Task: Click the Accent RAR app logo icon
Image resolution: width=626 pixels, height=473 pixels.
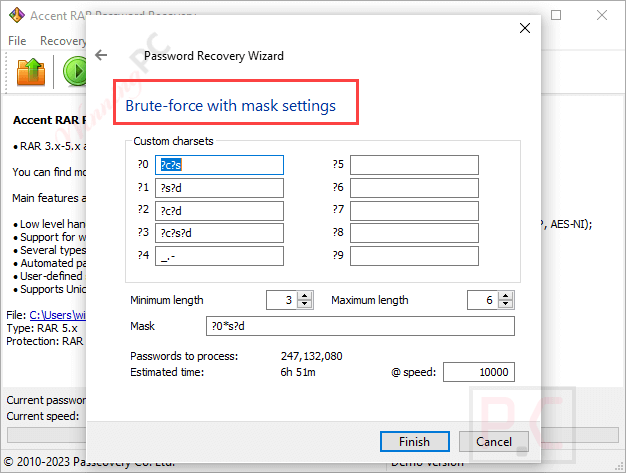Action: pos(17,16)
